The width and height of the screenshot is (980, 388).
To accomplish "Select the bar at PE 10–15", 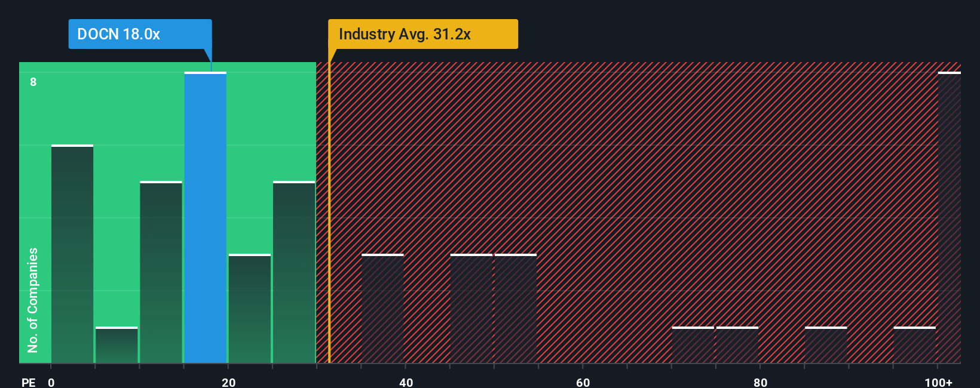I will point(161,272).
